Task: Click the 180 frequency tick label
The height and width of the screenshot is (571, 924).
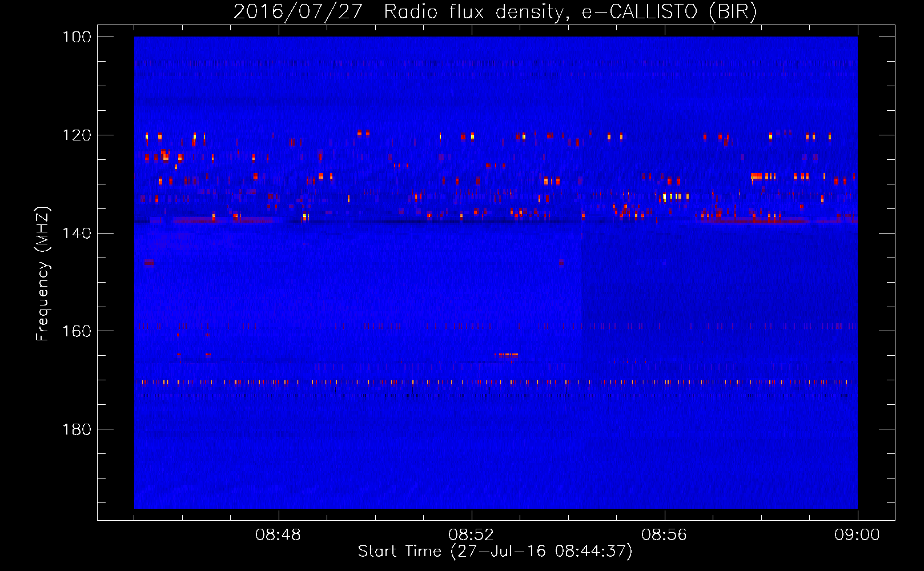Action: coord(76,429)
